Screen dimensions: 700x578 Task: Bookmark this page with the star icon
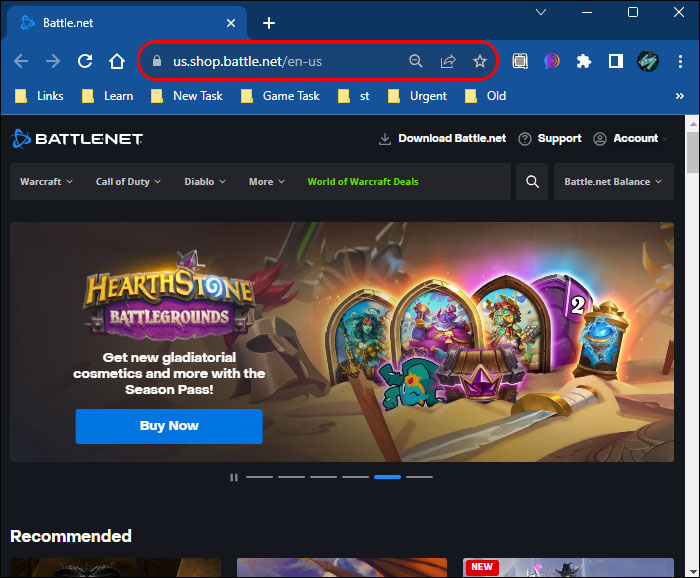(480, 61)
